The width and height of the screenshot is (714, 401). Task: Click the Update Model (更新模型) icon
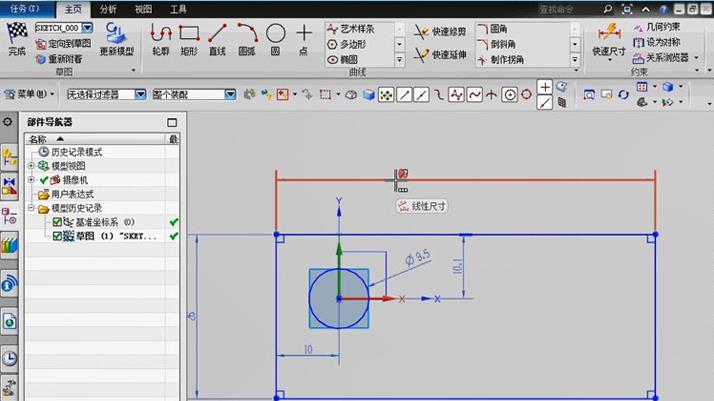click(116, 35)
